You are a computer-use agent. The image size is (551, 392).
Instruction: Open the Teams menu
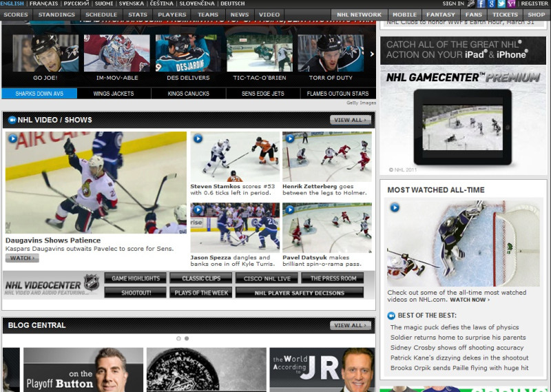pyautogui.click(x=208, y=14)
